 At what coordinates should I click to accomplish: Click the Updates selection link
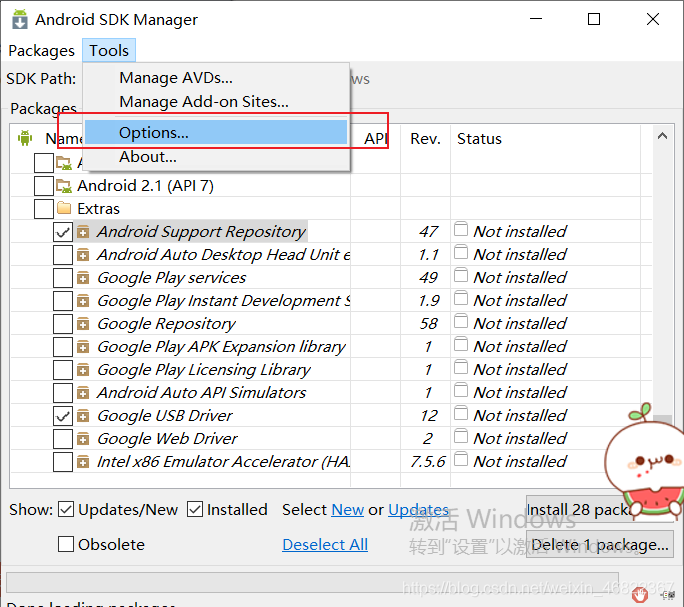click(418, 510)
